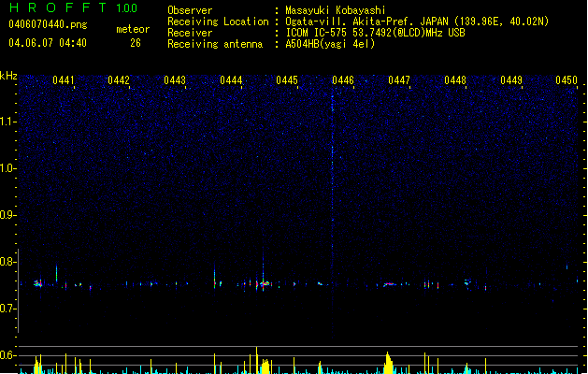Screen dimensions: 588x374
Task: Click the Receiving Location label
Action: pos(218,22)
